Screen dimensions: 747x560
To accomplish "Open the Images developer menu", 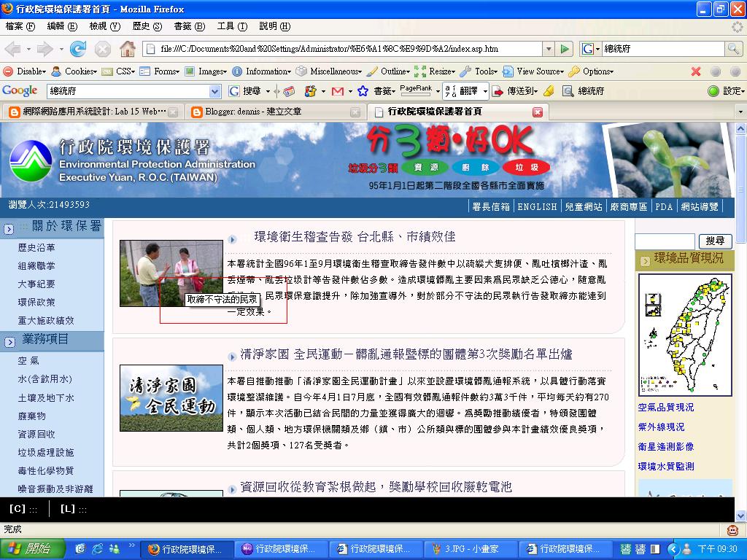I will pyautogui.click(x=206, y=71).
